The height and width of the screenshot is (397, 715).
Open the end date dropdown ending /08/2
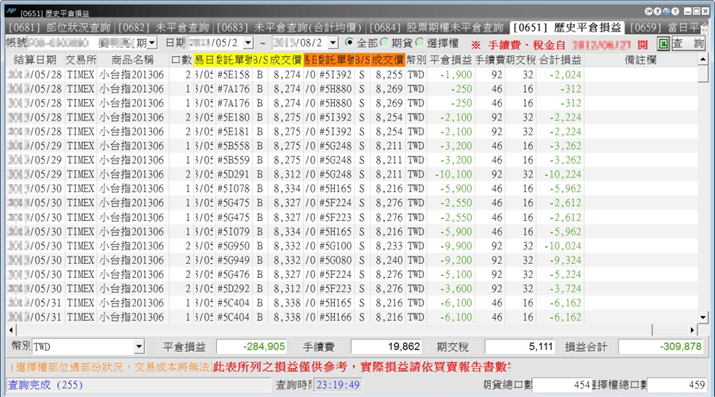pyautogui.click(x=333, y=43)
